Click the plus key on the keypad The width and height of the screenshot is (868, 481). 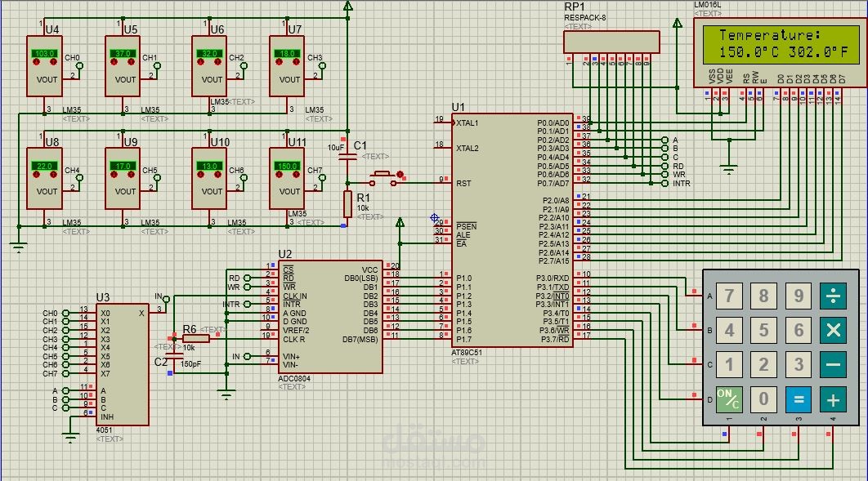point(833,399)
